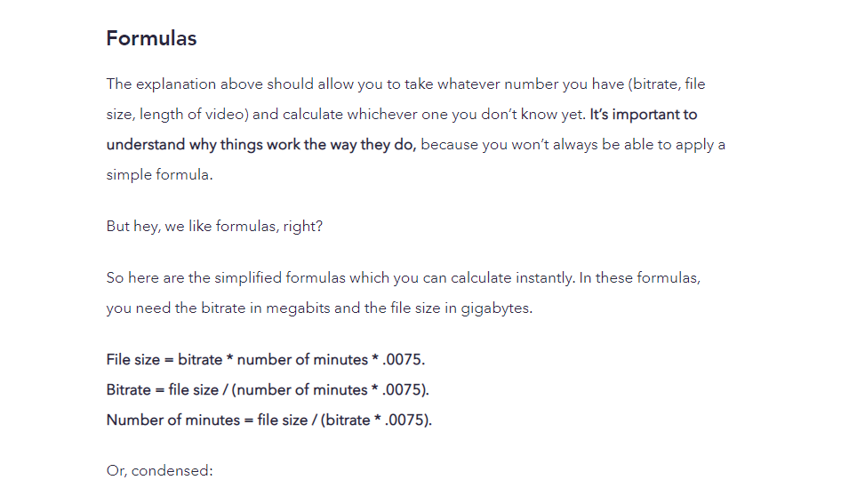Click the Bitrate formula line
This screenshot has height=504, width=857.
pos(268,389)
